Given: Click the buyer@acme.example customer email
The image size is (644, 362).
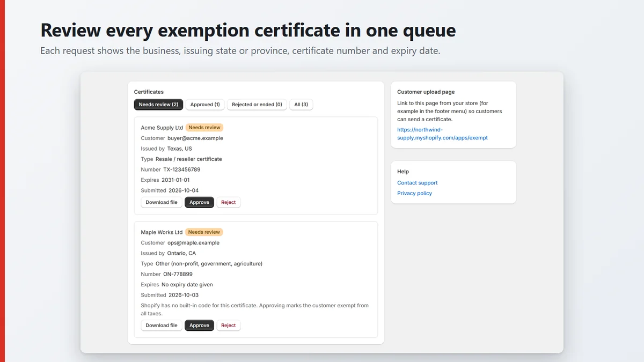Looking at the screenshot, I should click(x=195, y=138).
